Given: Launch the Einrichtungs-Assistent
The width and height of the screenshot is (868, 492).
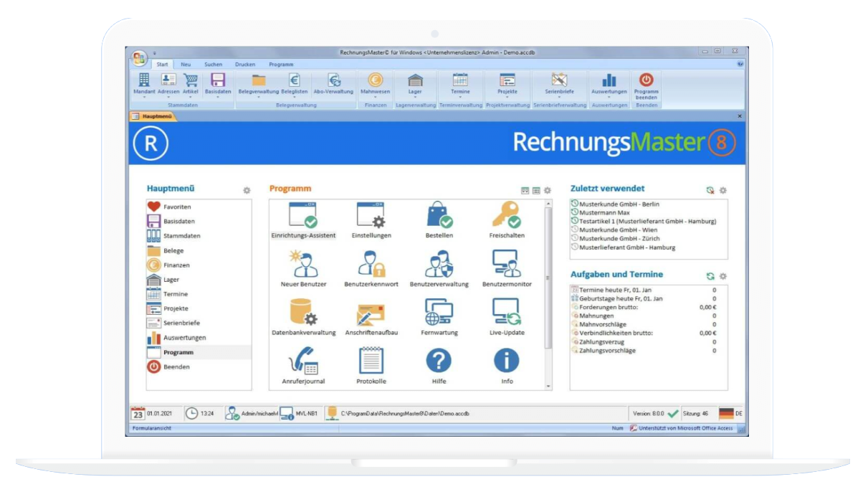Looking at the screenshot, I should pyautogui.click(x=304, y=221).
